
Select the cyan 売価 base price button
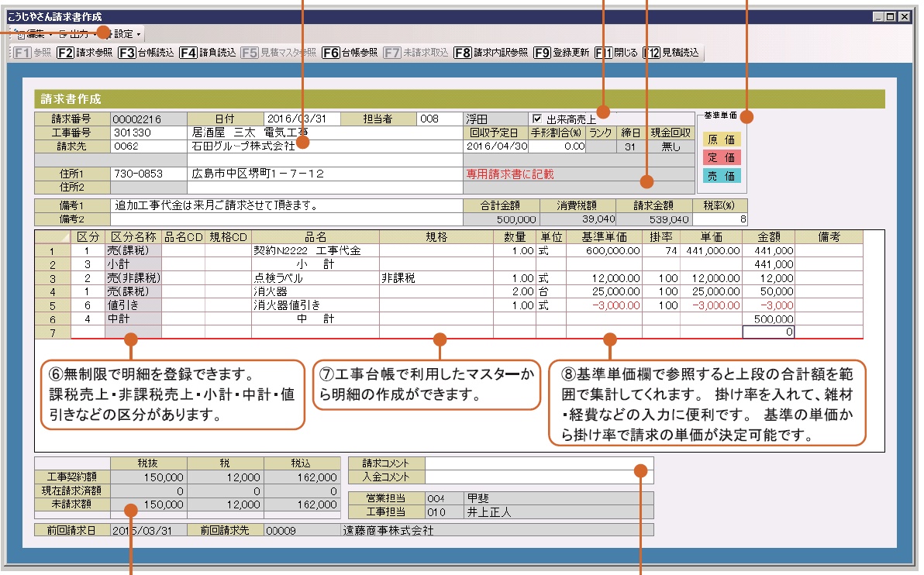(x=721, y=176)
